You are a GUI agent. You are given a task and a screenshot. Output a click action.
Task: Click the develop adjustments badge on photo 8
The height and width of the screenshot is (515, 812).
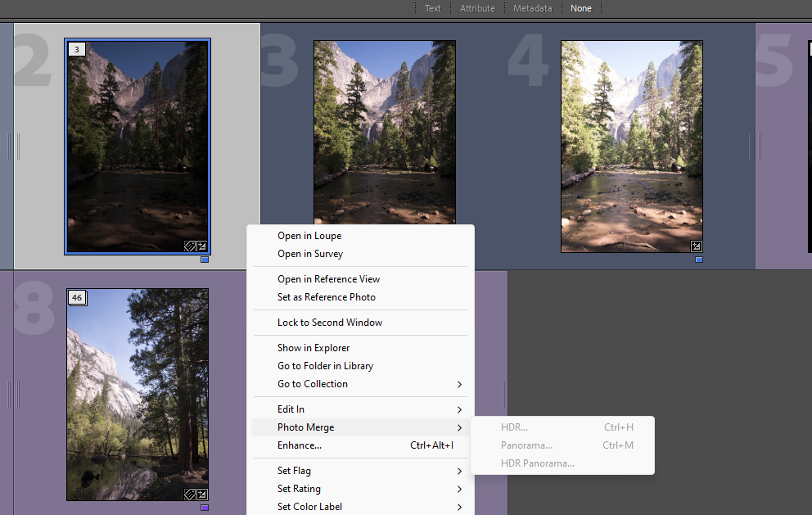(201, 495)
